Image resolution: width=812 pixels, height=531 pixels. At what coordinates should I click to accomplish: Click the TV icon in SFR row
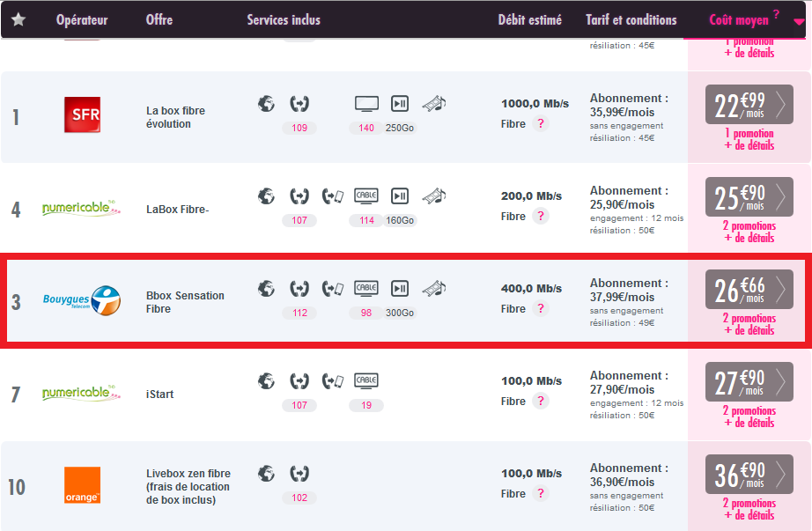pos(366,104)
